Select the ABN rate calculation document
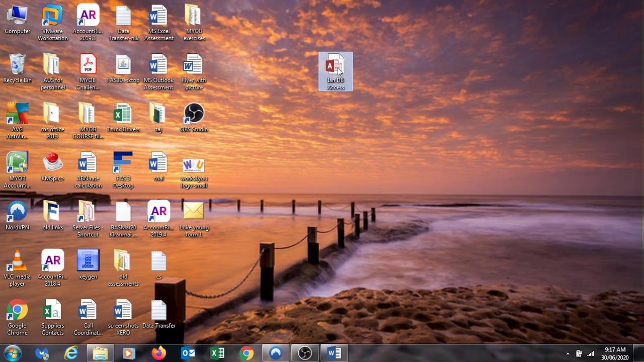This screenshot has width=644, height=362. tap(88, 170)
